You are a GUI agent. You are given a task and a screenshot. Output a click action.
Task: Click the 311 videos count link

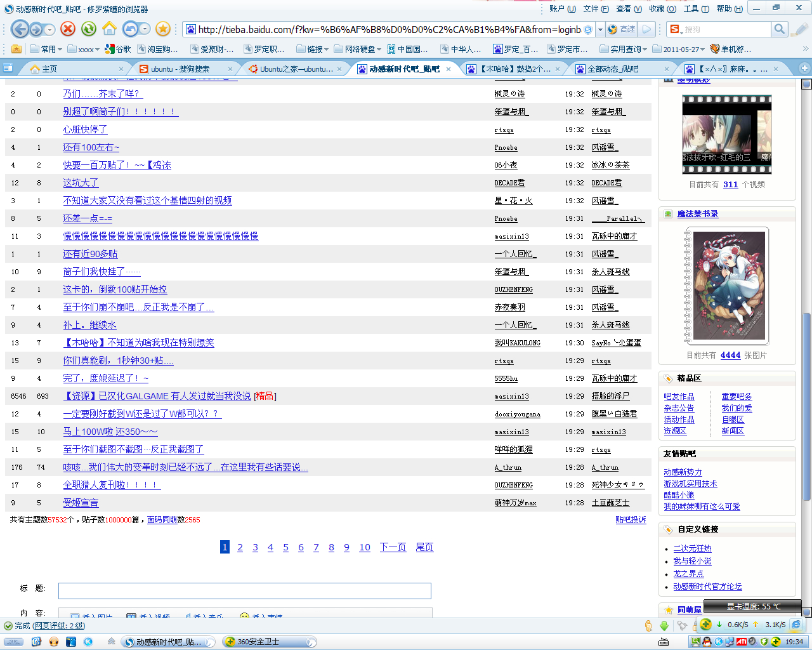pos(730,185)
